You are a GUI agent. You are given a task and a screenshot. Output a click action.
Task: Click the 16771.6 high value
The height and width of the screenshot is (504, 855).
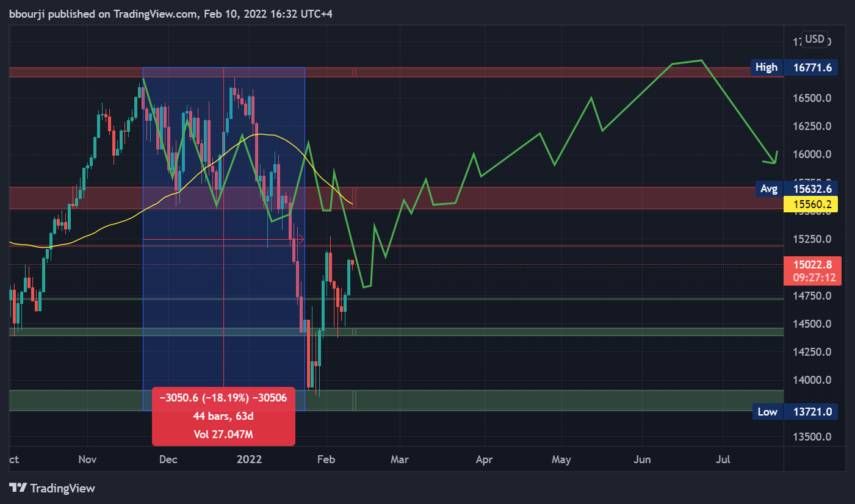(x=812, y=67)
